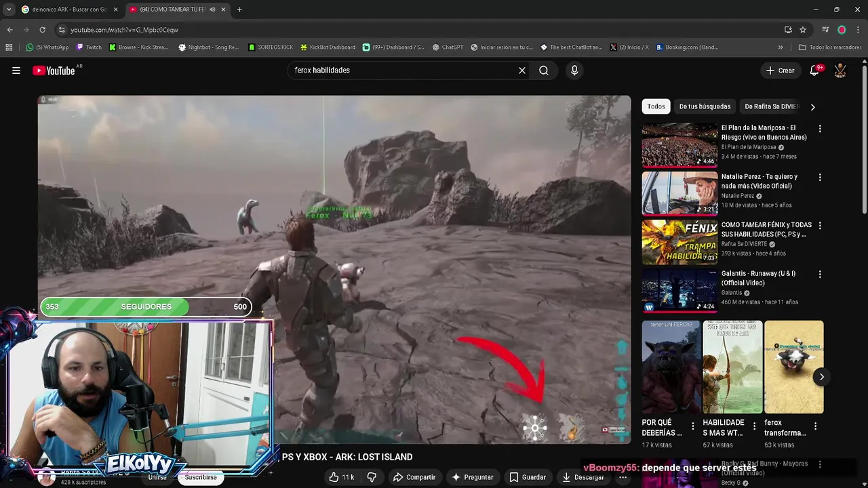Click the Guardar save button
Screen dimensions: 868x488
tap(528, 477)
